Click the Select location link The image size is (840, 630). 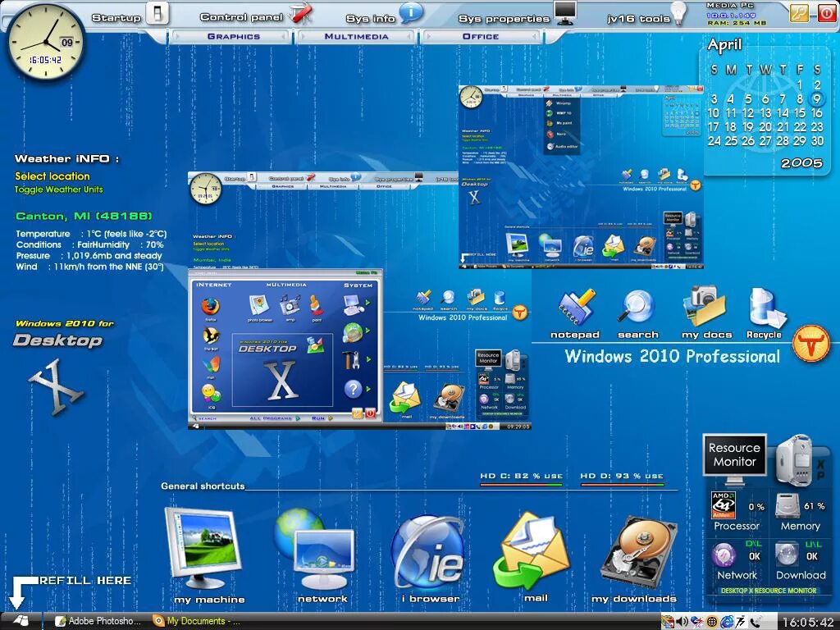coord(52,176)
